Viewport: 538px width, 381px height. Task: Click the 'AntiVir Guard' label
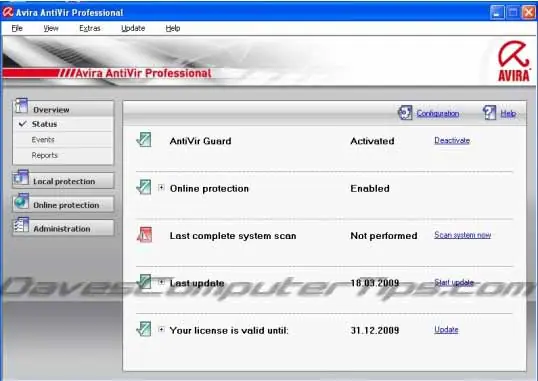click(200, 141)
